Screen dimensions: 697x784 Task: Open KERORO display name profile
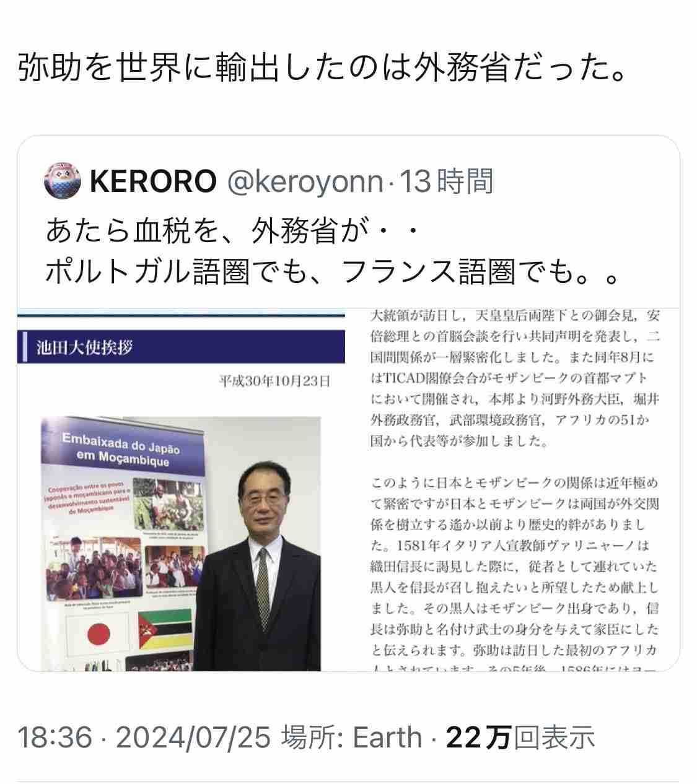pos(154,182)
